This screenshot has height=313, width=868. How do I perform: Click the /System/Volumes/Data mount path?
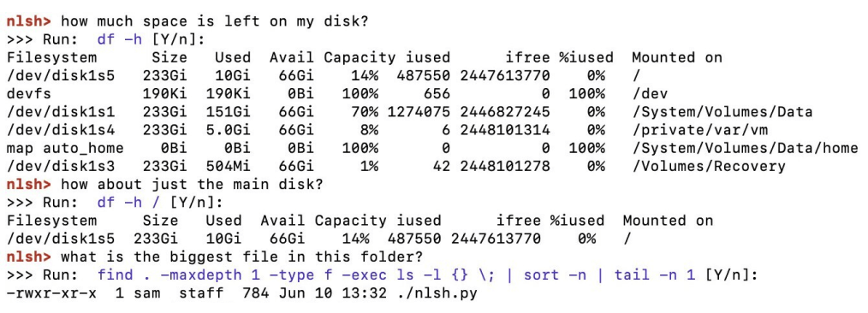coord(722,112)
